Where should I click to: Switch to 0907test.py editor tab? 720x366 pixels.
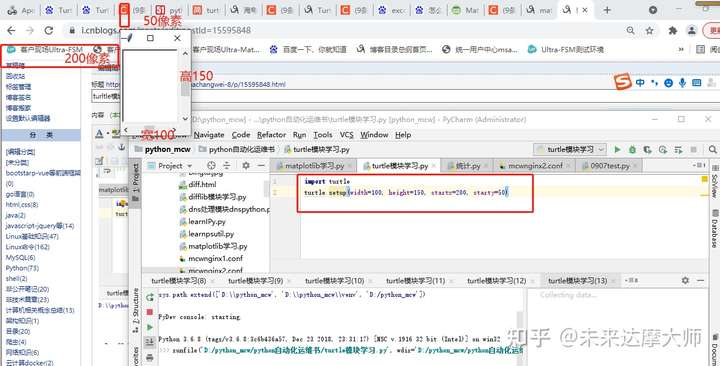coord(609,166)
